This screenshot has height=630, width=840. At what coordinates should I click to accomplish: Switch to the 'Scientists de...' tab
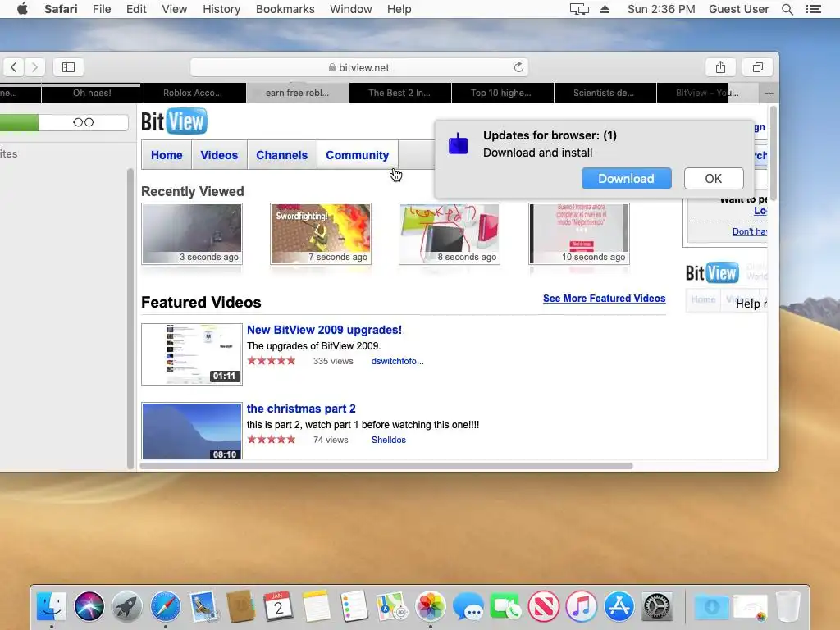point(604,93)
